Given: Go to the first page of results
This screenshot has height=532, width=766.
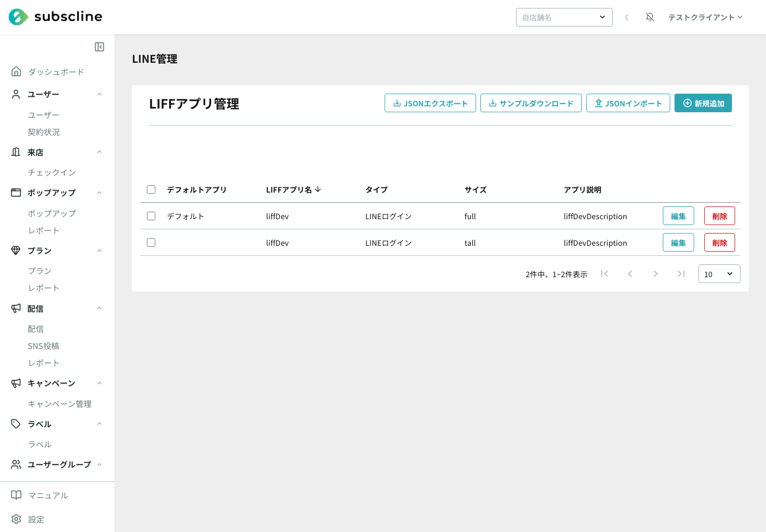Looking at the screenshot, I should point(604,274).
